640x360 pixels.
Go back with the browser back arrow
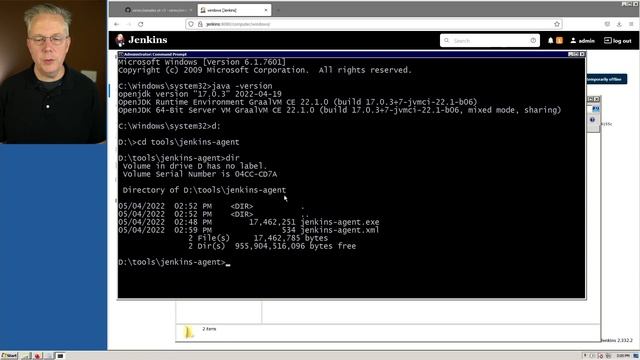pyautogui.click(x=117, y=24)
